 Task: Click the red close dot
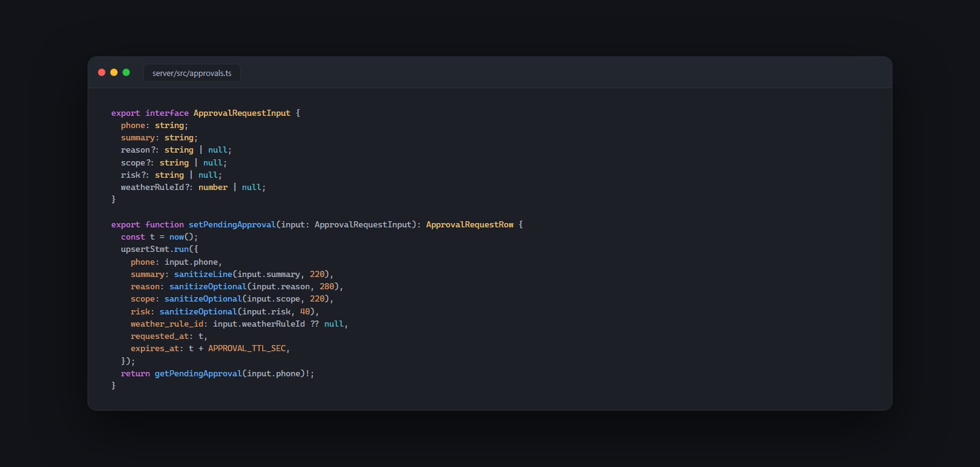pyautogui.click(x=102, y=72)
